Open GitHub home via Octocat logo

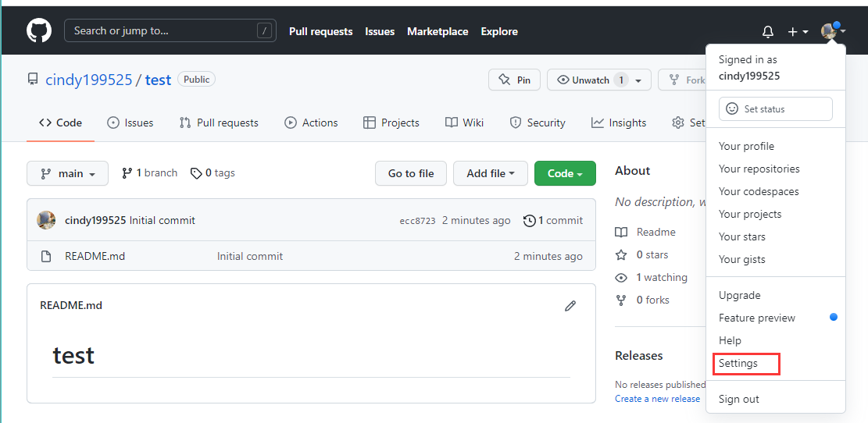39,30
